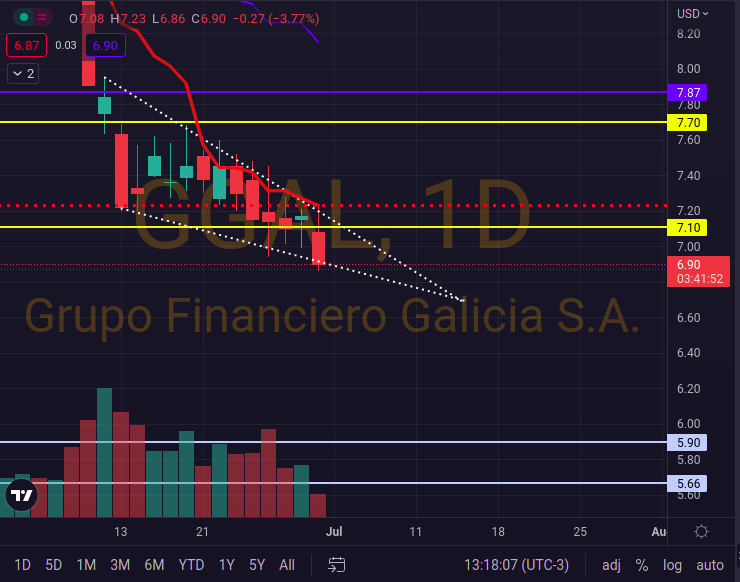Click the 11 date label on time axis
Image resolution: width=740 pixels, height=582 pixels.
415,531
